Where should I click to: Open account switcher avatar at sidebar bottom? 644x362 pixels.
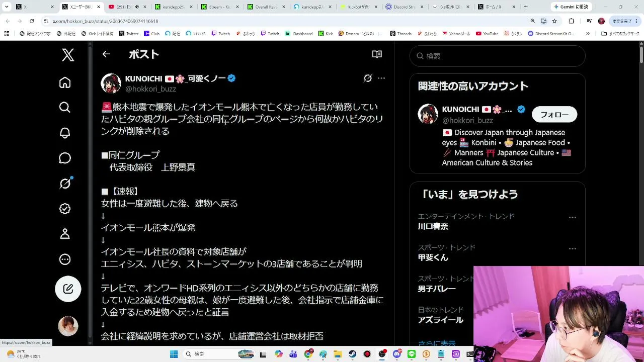click(68, 326)
